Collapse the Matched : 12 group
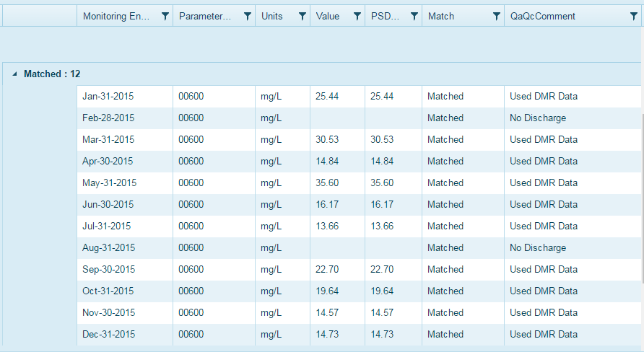This screenshot has height=352, width=644. tap(15, 74)
